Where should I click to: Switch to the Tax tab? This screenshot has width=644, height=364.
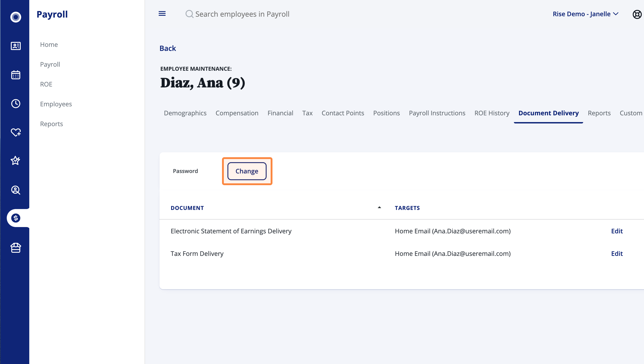pos(307,113)
